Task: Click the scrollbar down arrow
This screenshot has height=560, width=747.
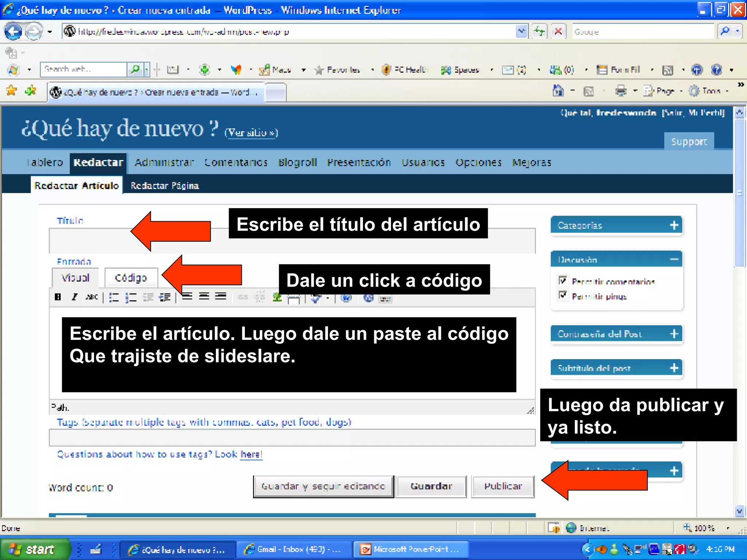Action: (x=739, y=511)
